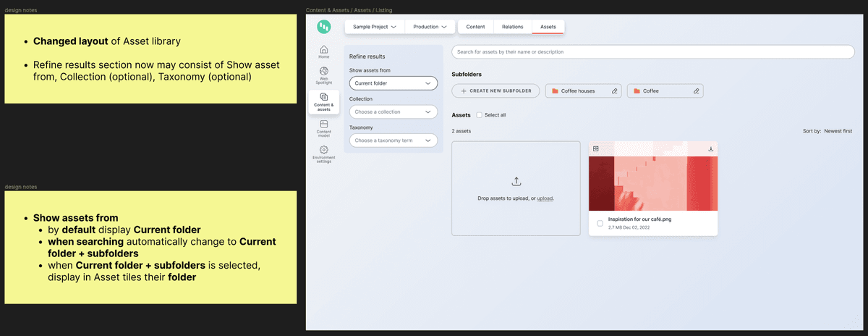Click the edit pencil on Coffee houses folder
This screenshot has width=868, height=336.
tap(614, 91)
